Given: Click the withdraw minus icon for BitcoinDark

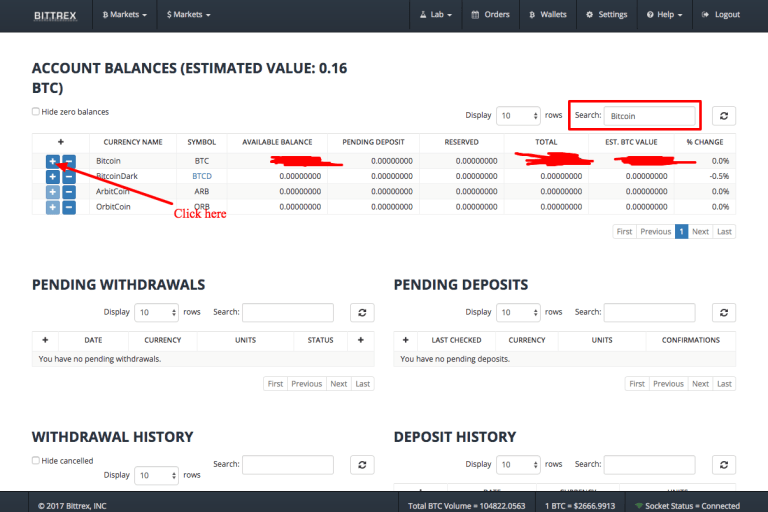Looking at the screenshot, I should point(69,176).
